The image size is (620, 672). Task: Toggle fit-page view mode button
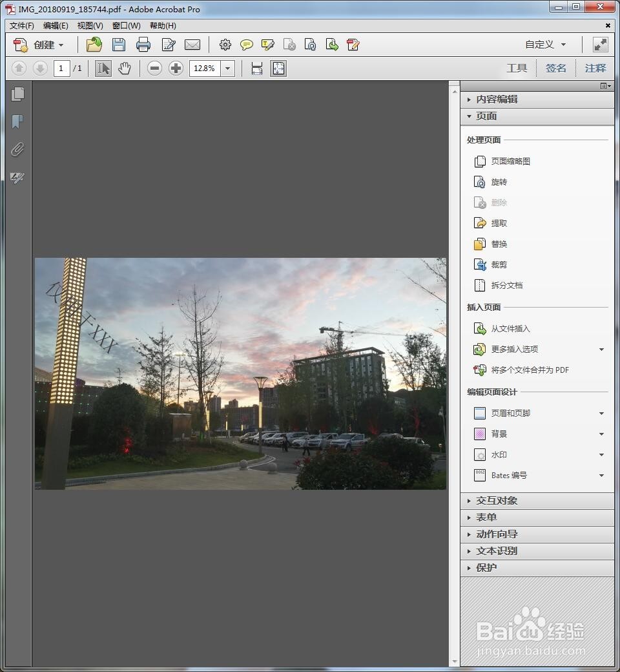[x=278, y=68]
